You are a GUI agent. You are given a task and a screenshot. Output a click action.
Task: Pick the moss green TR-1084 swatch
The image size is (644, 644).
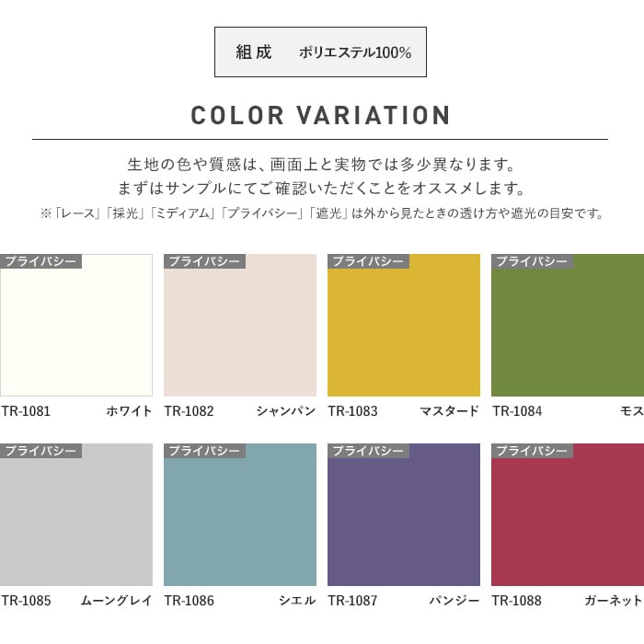(x=568, y=325)
